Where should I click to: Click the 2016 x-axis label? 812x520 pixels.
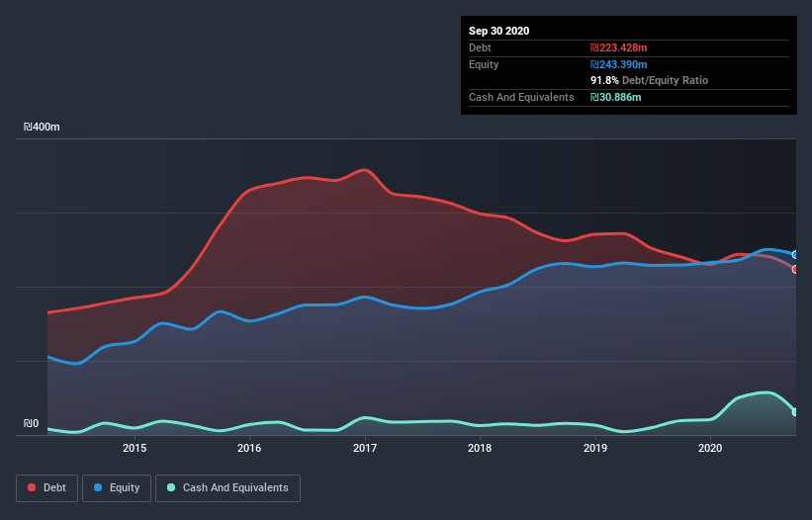coord(249,448)
